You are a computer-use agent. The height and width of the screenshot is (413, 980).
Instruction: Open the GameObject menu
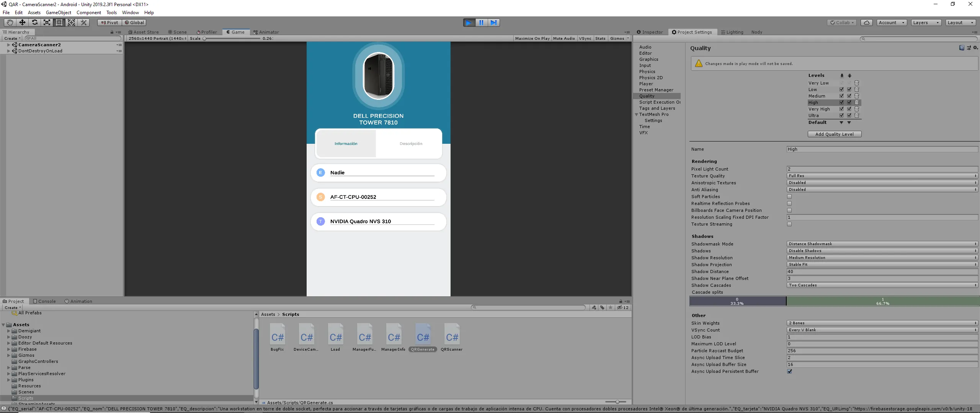(59, 13)
